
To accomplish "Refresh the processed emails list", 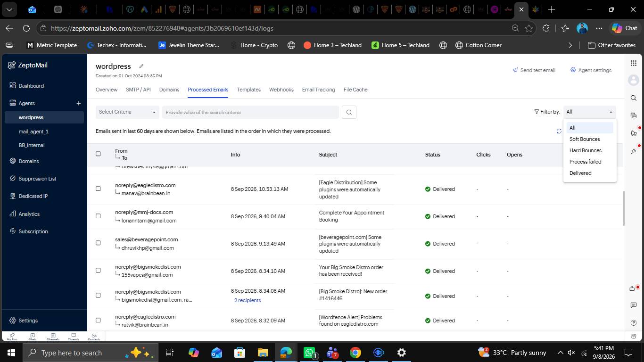I will [559, 131].
